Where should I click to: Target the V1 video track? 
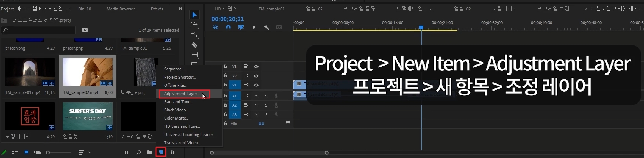pos(235,85)
